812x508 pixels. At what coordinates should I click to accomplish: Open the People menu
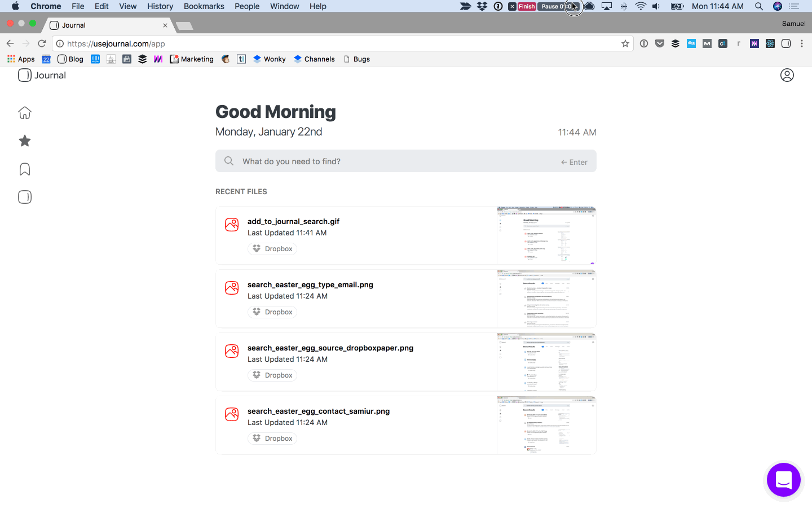pyautogui.click(x=247, y=6)
